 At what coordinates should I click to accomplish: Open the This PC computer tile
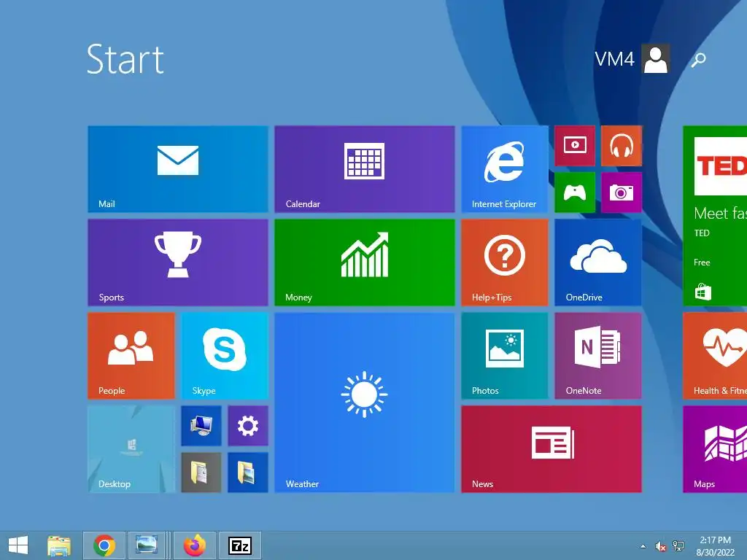tap(201, 426)
